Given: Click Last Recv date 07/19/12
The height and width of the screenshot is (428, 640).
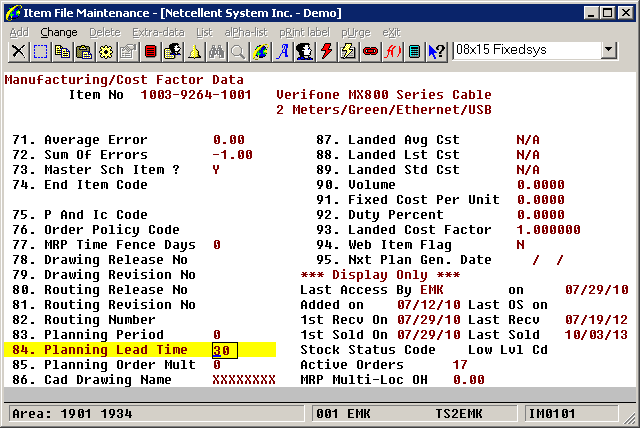Looking at the screenshot, I should click(x=596, y=320).
